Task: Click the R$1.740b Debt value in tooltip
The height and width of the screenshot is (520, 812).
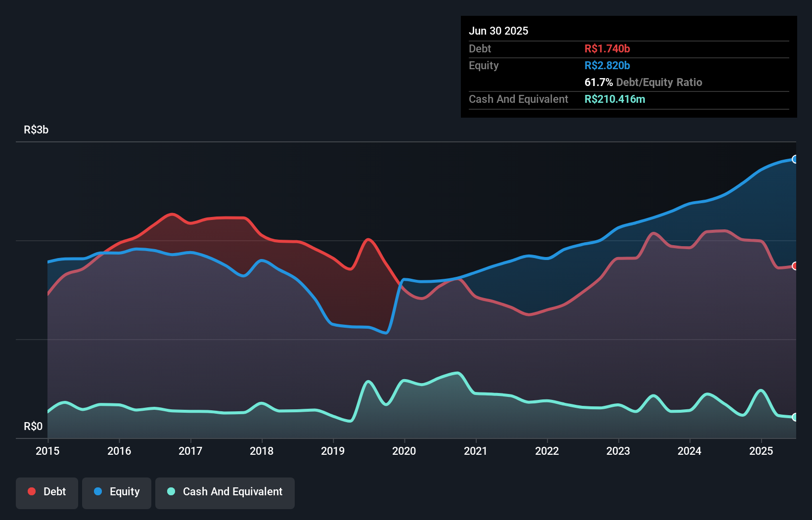Action: [607, 48]
